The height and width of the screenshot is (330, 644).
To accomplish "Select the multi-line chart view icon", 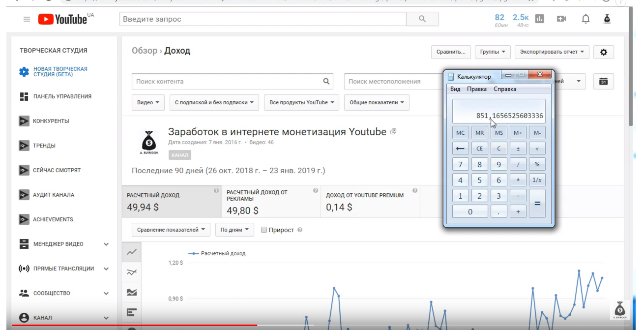I will click(x=132, y=272).
